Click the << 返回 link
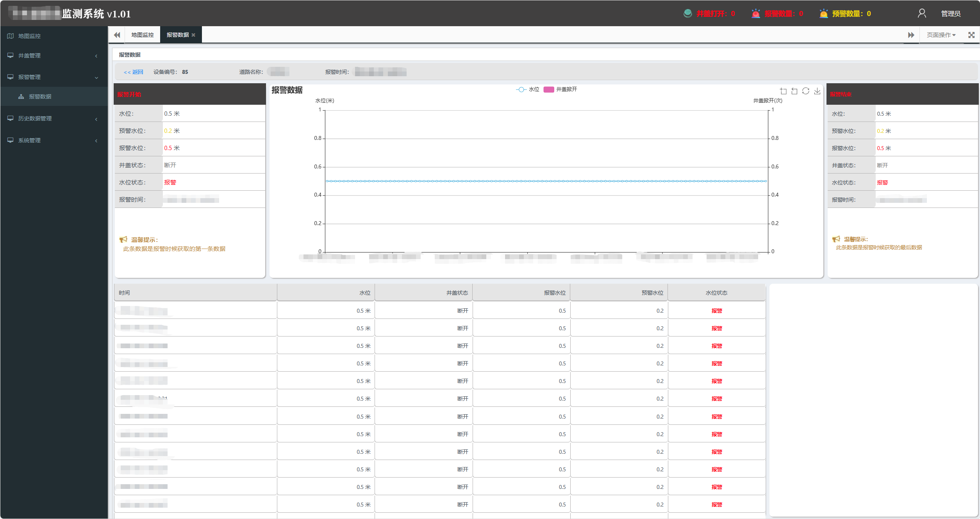 coord(133,72)
